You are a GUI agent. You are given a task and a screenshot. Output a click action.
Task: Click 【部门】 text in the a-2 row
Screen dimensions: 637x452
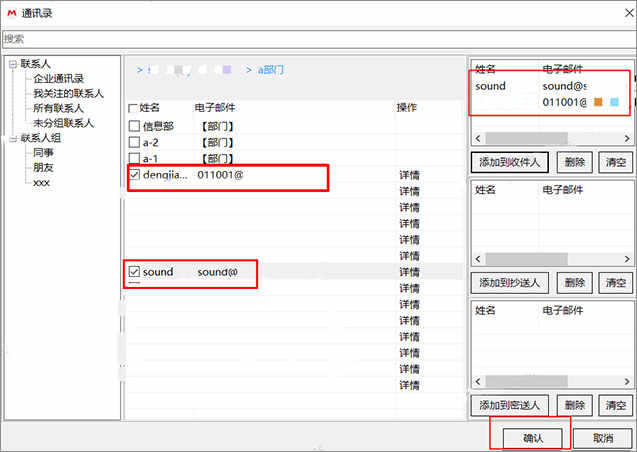(x=217, y=143)
